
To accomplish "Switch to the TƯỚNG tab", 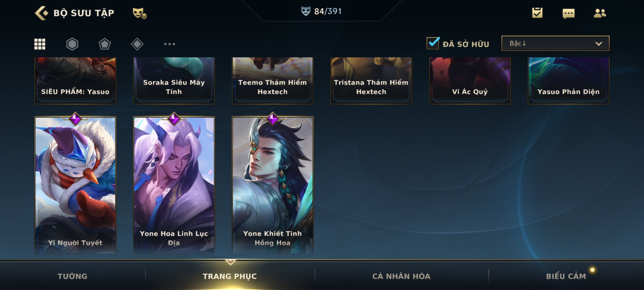I will tap(72, 276).
